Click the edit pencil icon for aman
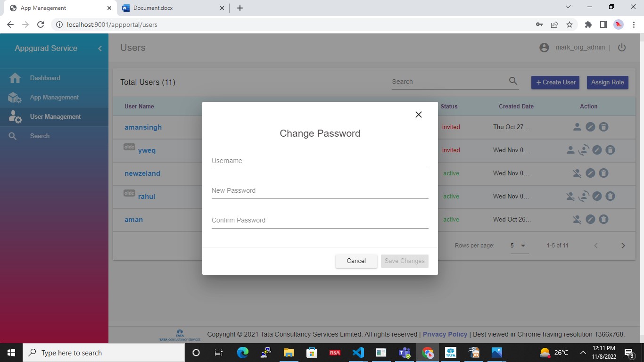The height and width of the screenshot is (362, 644). (x=590, y=219)
